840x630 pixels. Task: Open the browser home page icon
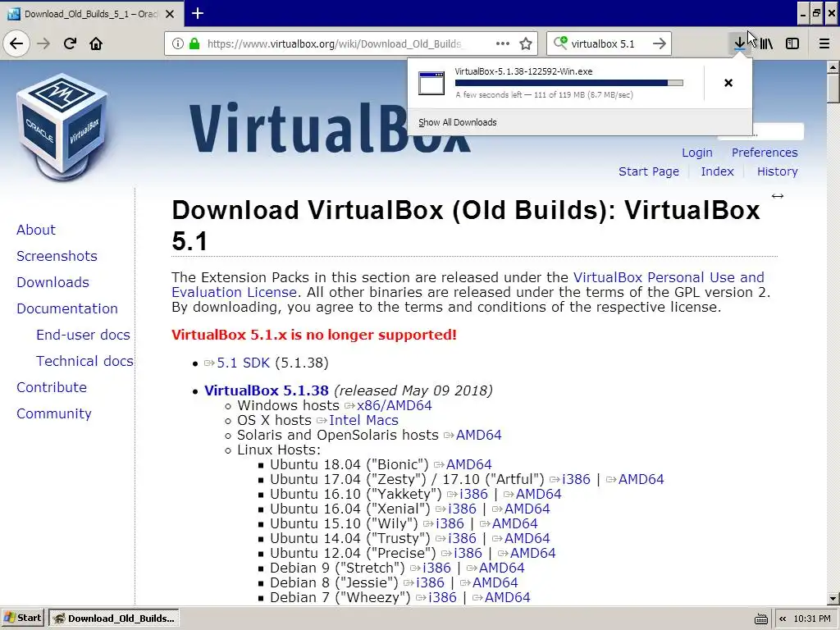96,43
